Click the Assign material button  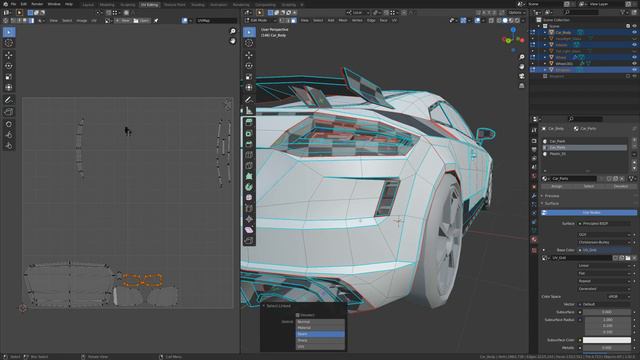557,187
